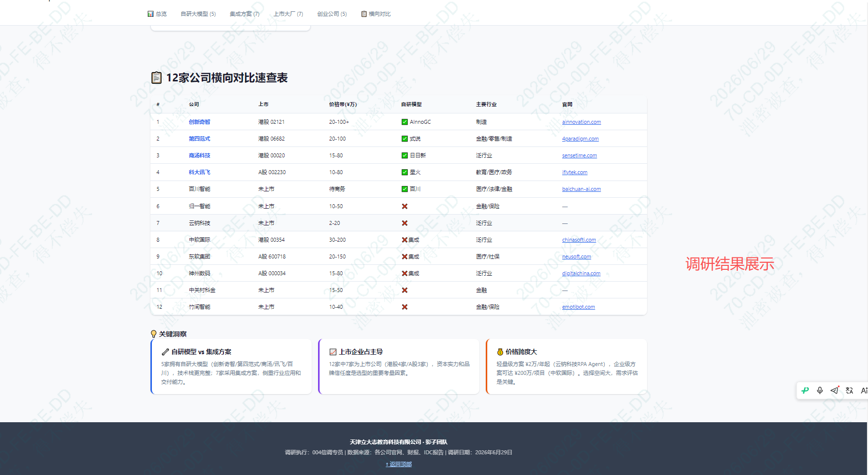Click the lightbulb icon beside 关键洞察
This screenshot has width=868, height=475.
pos(154,334)
